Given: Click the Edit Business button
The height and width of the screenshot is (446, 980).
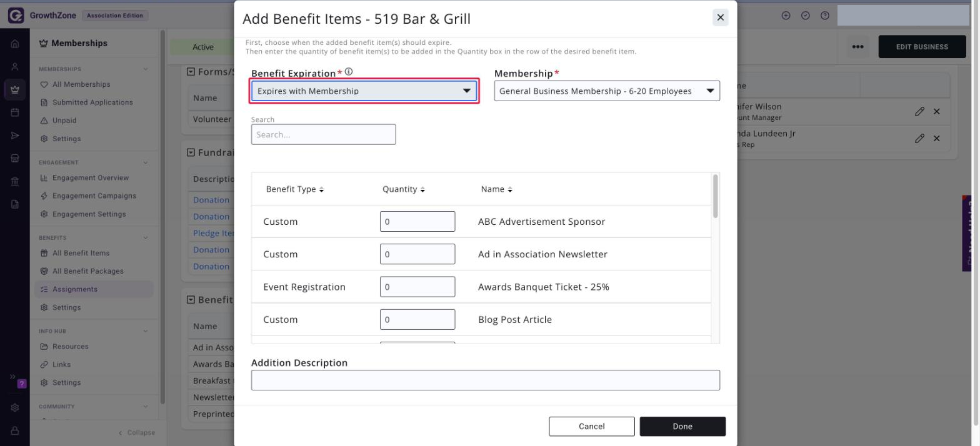Looking at the screenshot, I should pyautogui.click(x=922, y=47).
